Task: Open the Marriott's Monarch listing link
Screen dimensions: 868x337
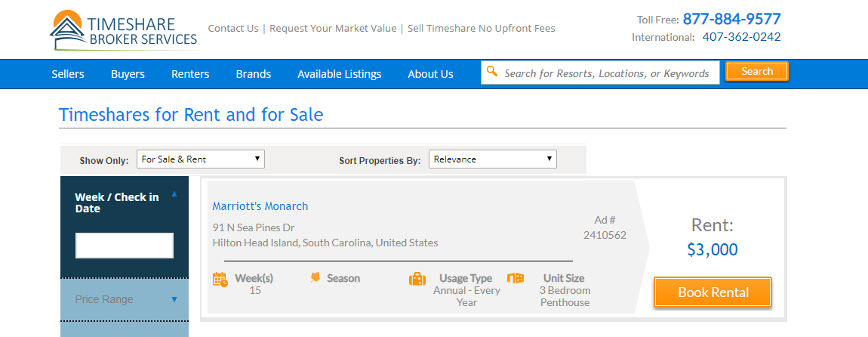Action: pos(260,206)
